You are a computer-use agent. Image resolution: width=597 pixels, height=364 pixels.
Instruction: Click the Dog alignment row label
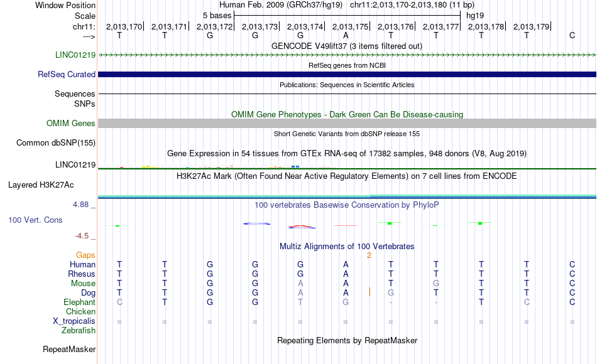click(x=89, y=293)
